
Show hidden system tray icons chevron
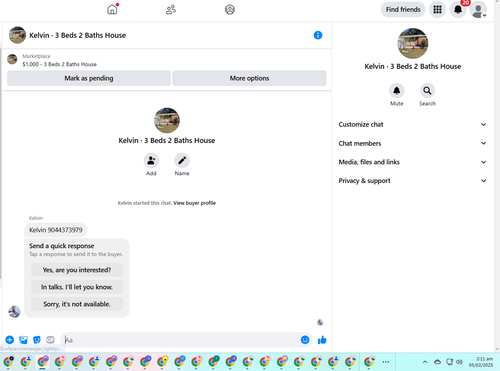[x=425, y=362]
